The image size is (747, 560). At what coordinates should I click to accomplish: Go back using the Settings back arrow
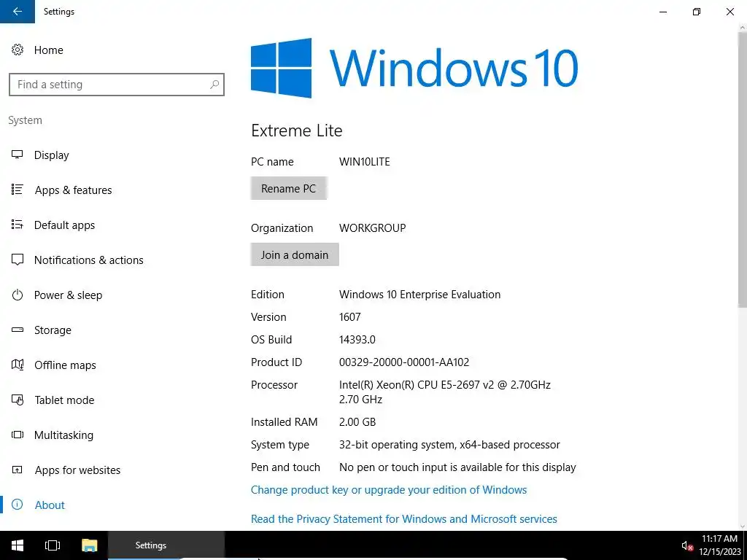point(18,12)
